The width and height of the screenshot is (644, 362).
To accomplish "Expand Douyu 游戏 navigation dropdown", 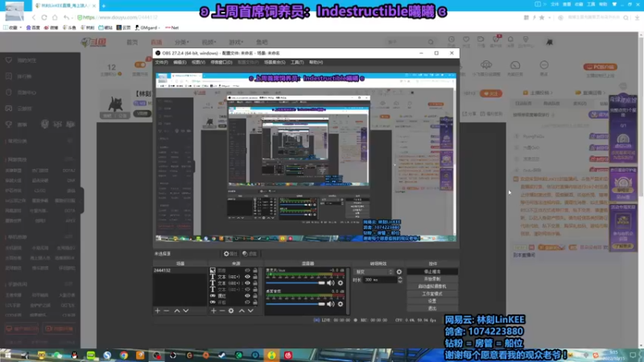I will click(x=236, y=43).
